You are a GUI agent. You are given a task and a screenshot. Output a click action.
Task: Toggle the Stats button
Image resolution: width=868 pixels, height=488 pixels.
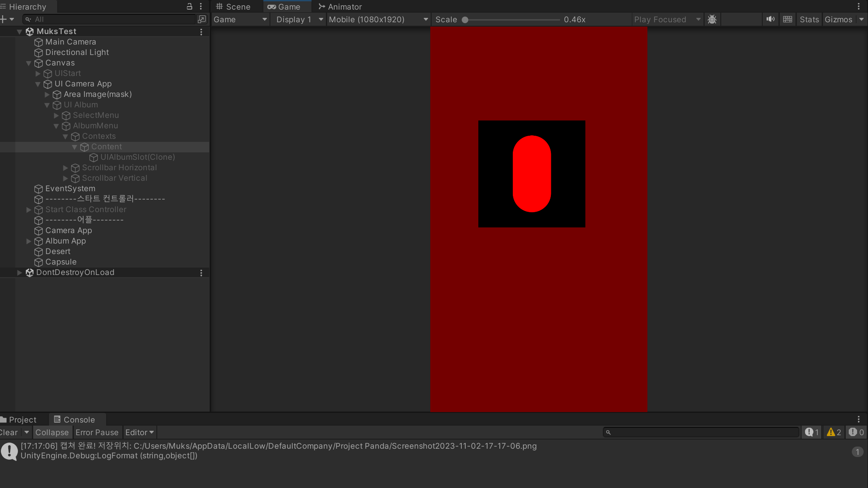809,20
